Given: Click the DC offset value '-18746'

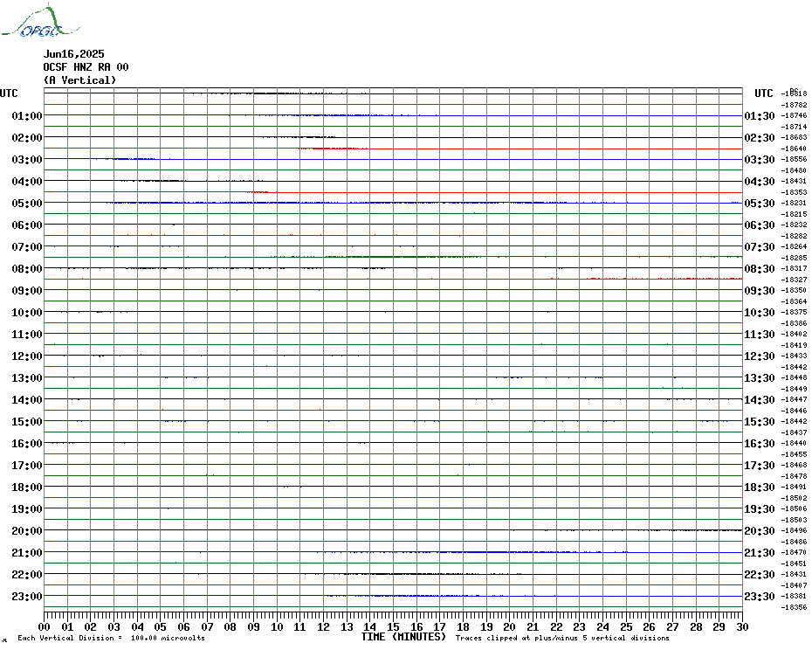Looking at the screenshot, I should click(794, 115).
